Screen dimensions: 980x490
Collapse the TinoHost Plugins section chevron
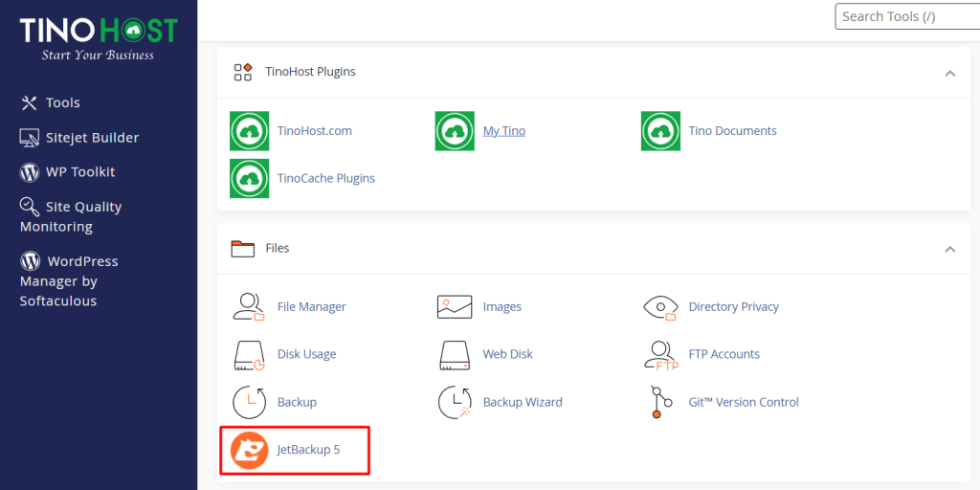[x=950, y=73]
